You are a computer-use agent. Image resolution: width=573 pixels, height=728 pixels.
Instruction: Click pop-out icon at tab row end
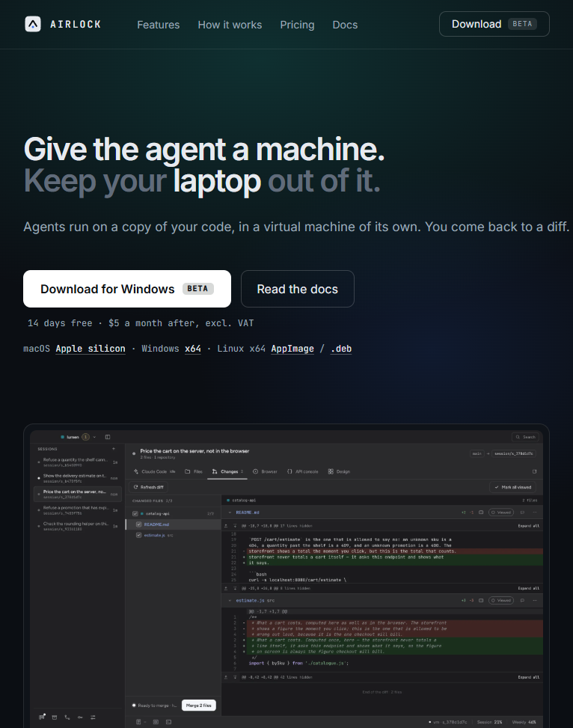(x=534, y=471)
